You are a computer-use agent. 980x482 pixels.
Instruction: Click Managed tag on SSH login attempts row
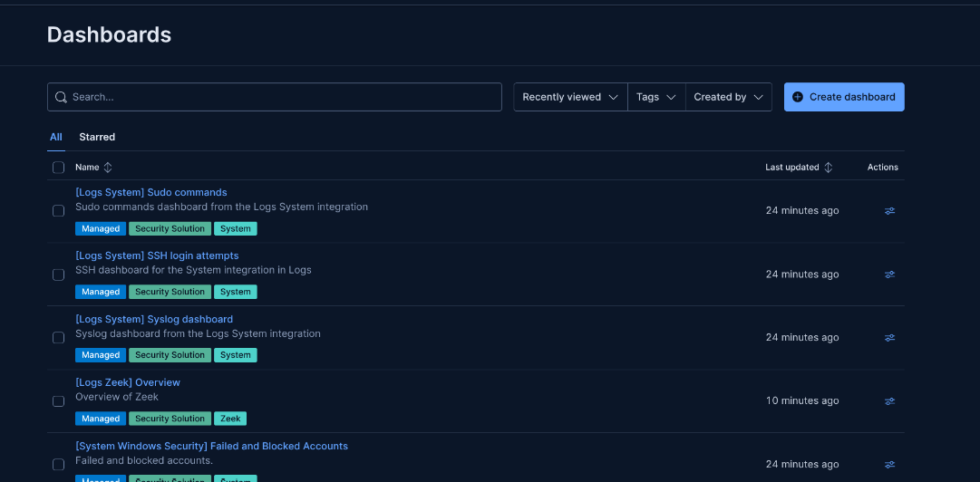(101, 292)
